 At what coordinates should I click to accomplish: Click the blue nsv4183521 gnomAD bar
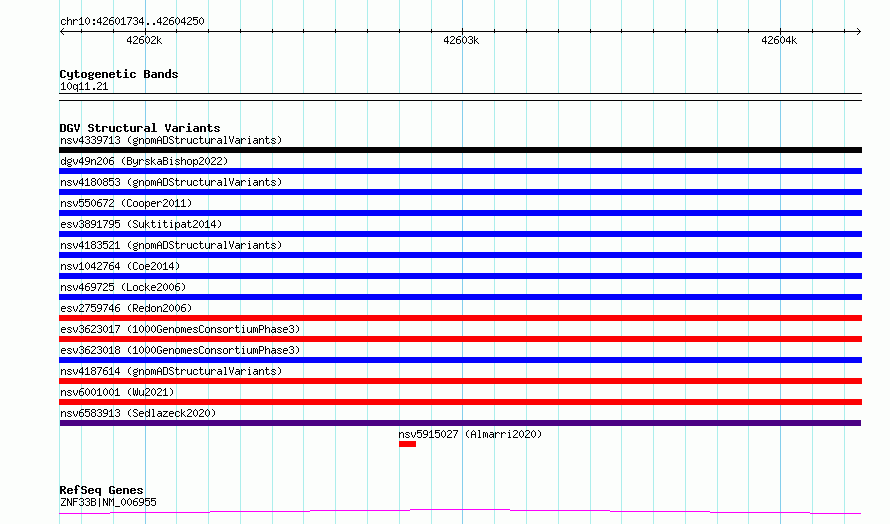(460, 255)
